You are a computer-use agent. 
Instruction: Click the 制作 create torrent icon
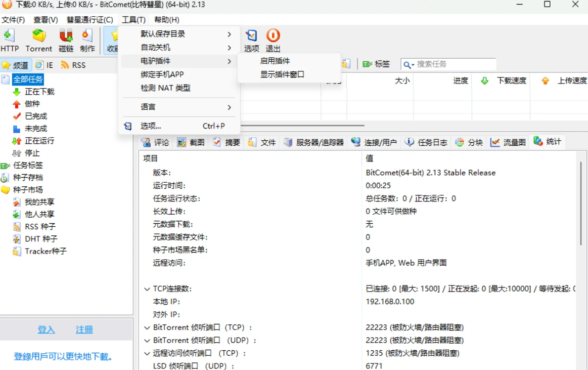(x=87, y=40)
